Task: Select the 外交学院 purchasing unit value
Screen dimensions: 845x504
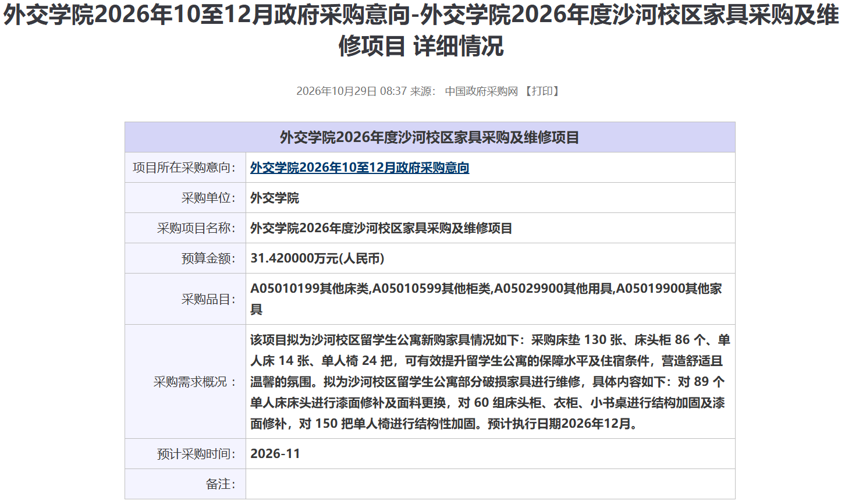Action: pyautogui.click(x=275, y=198)
